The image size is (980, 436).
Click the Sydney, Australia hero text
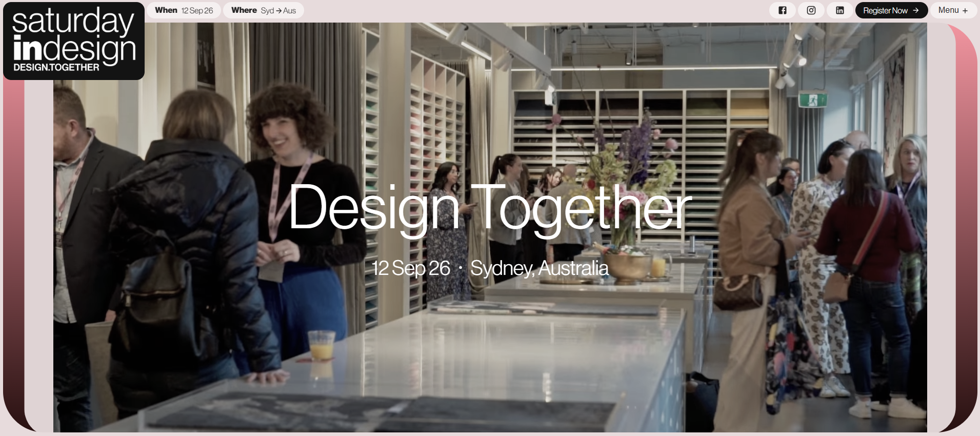(539, 268)
